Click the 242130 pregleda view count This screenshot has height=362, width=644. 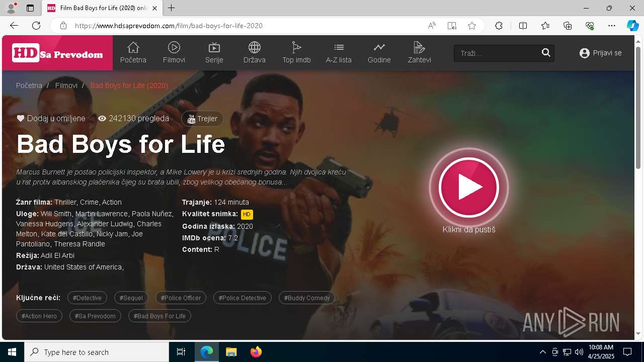click(x=133, y=119)
